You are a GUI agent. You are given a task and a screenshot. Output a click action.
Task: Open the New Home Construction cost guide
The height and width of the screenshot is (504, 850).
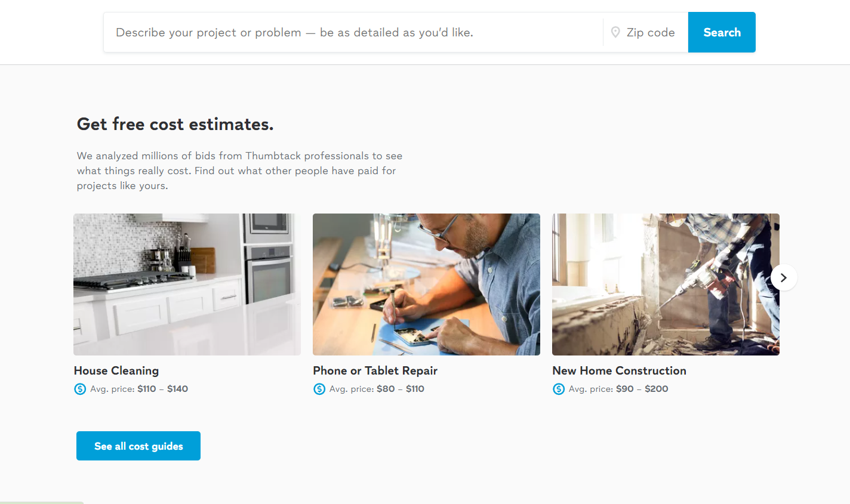[x=619, y=370]
